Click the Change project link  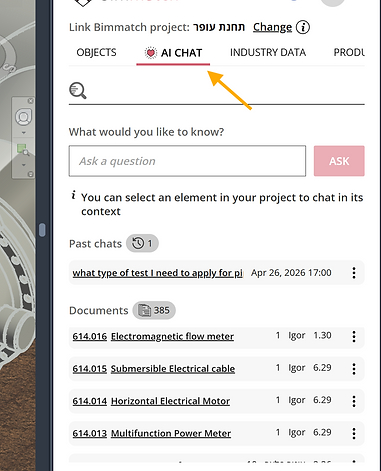272,27
